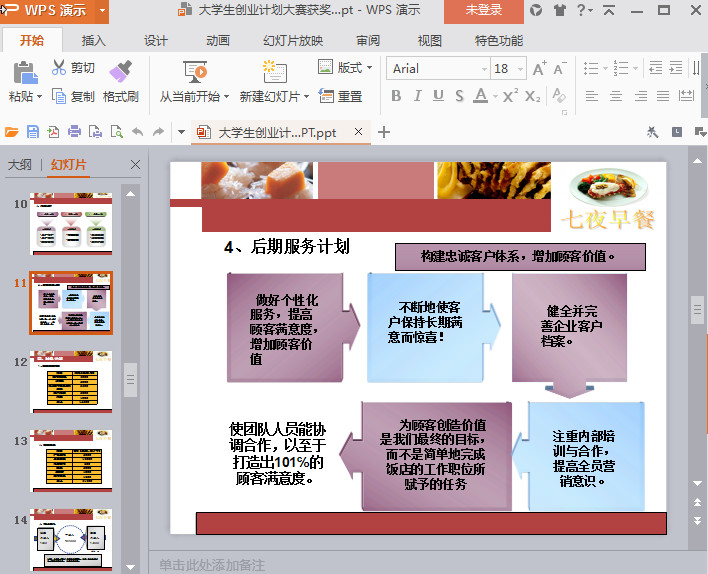Open the font size 18 dropdown
Screen dimensions: 708x574
521,69
